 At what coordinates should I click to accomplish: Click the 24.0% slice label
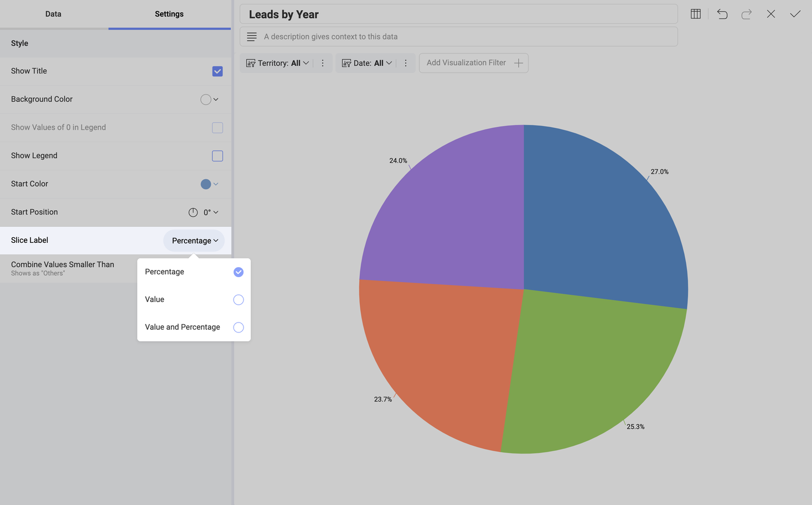pyautogui.click(x=398, y=161)
